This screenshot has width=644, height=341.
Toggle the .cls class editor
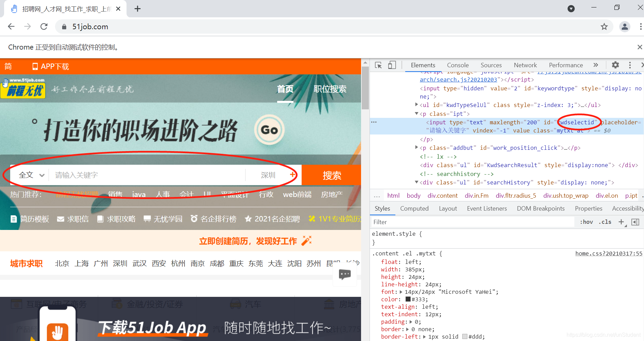[605, 222]
